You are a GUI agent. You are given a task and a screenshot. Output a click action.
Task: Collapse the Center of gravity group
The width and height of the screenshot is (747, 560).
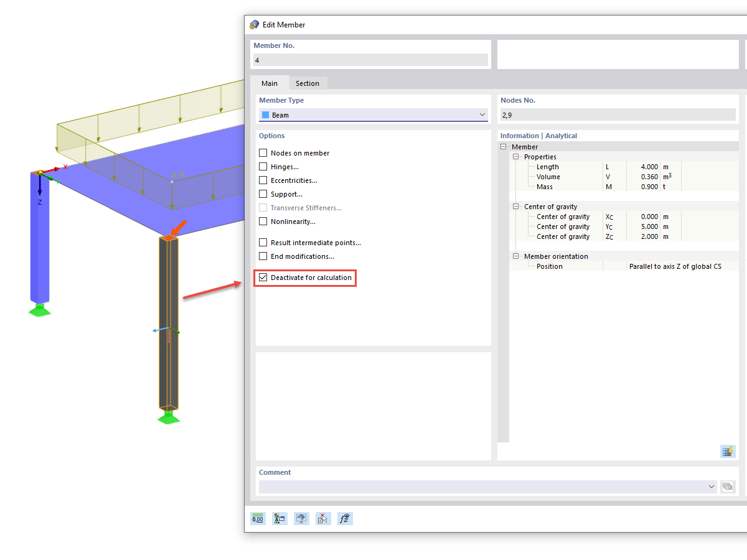(x=515, y=207)
